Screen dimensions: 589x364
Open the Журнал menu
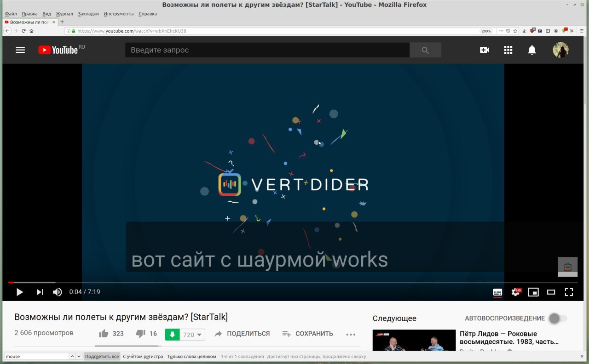64,14
